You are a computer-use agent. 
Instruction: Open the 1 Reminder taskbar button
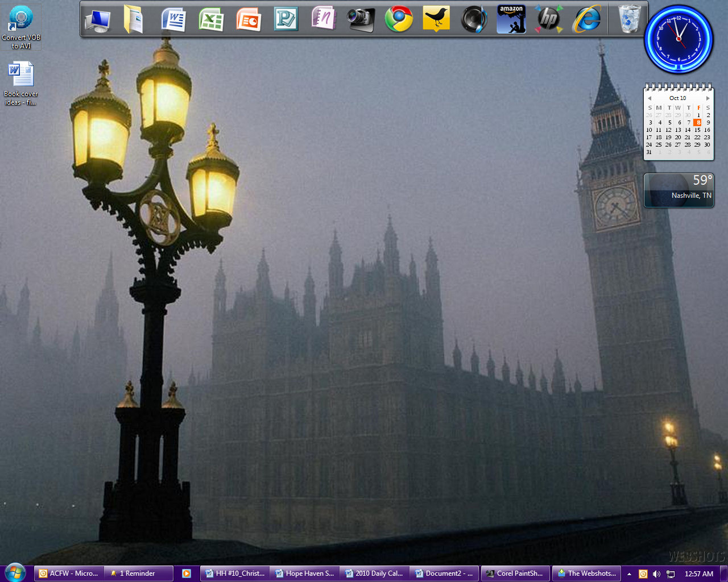point(139,573)
